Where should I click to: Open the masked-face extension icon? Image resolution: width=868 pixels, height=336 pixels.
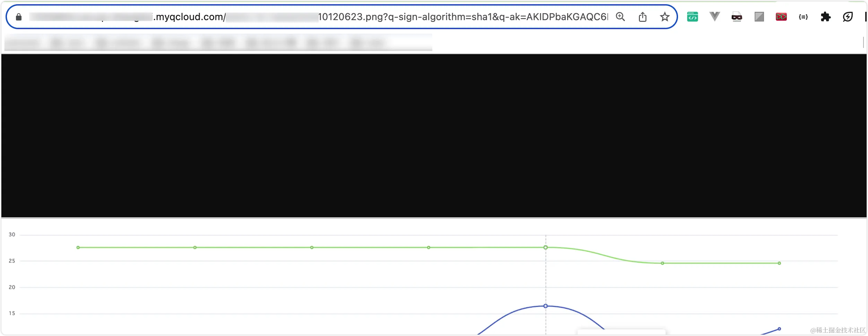pyautogui.click(x=737, y=17)
